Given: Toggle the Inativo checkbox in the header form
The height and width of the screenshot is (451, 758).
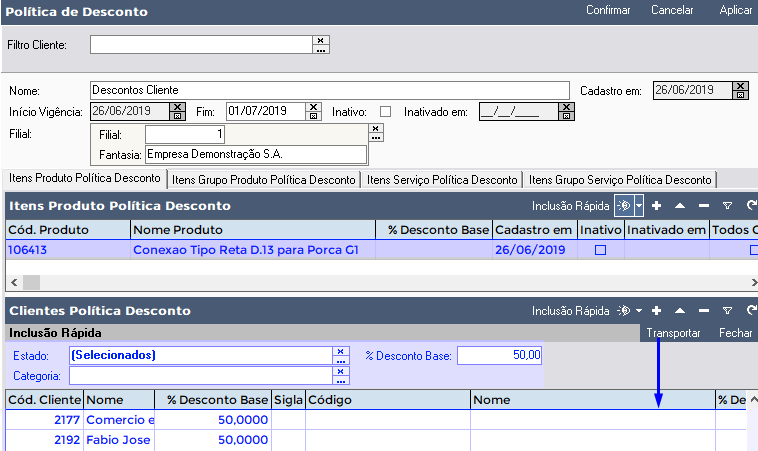Looking at the screenshot, I should pos(385,112).
